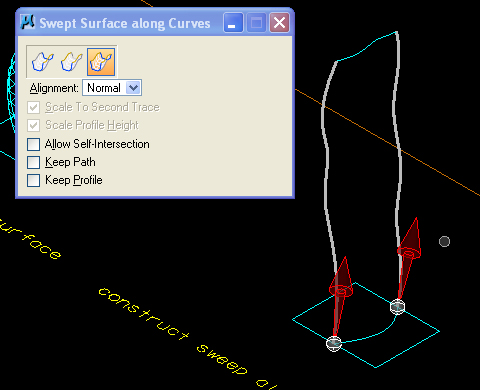Click the gray circular cursor marker
The image size is (480, 390).
tap(444, 241)
